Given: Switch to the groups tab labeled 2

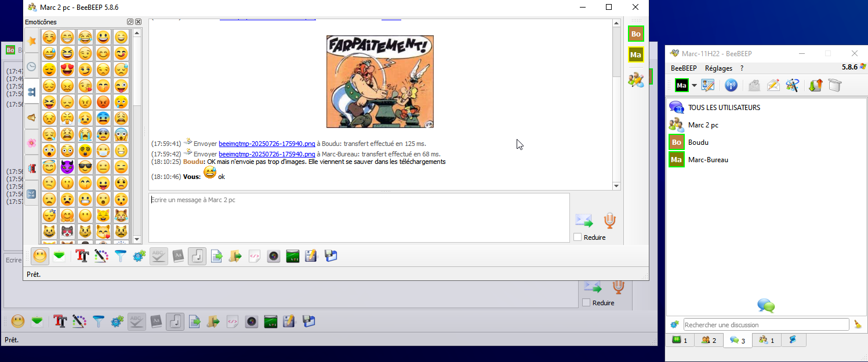Looking at the screenshot, I should [x=709, y=340].
